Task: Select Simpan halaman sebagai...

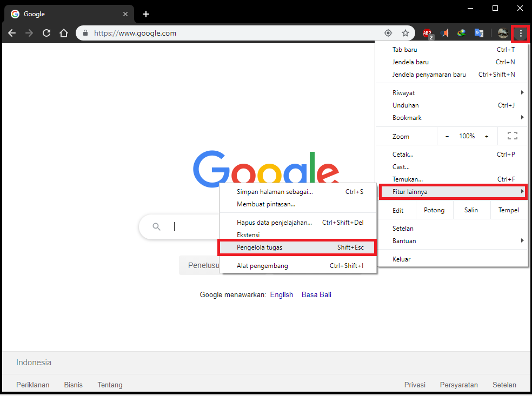Action: click(298, 192)
